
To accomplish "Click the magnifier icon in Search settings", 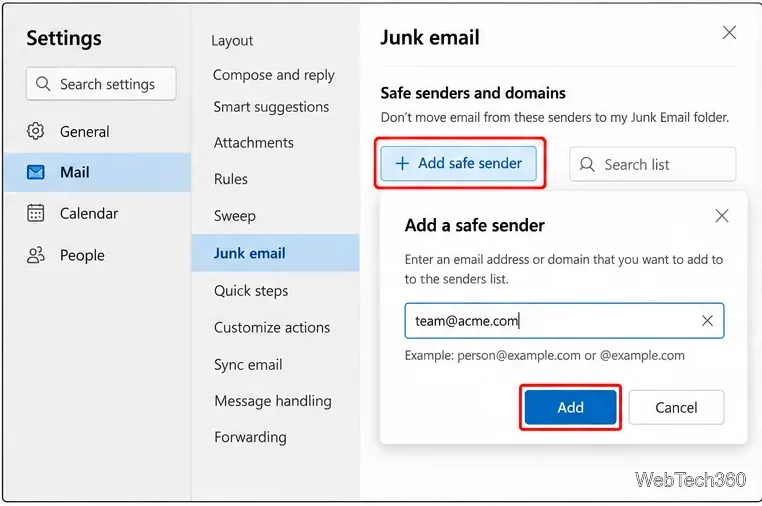I will pyautogui.click(x=43, y=84).
